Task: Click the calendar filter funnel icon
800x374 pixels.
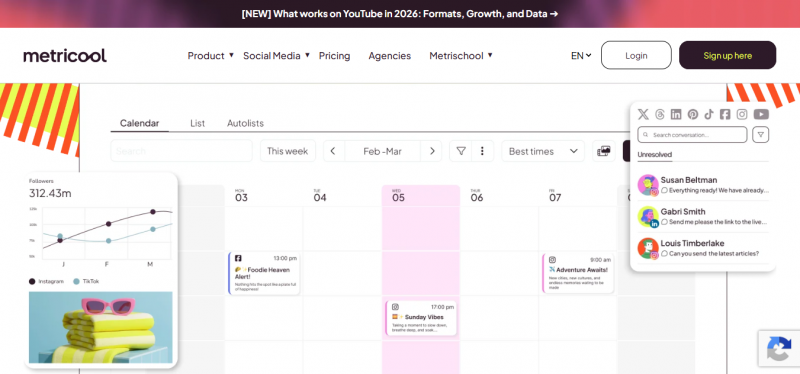Action: [461, 151]
